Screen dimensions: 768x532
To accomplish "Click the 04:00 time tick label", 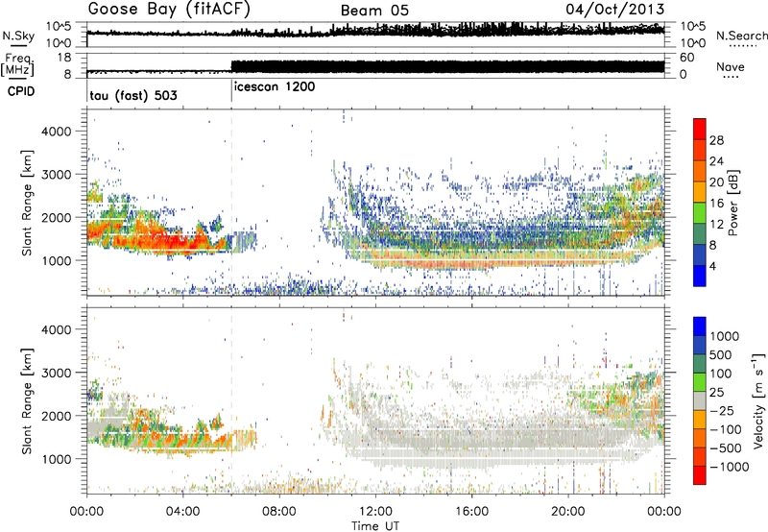I will [x=183, y=512].
